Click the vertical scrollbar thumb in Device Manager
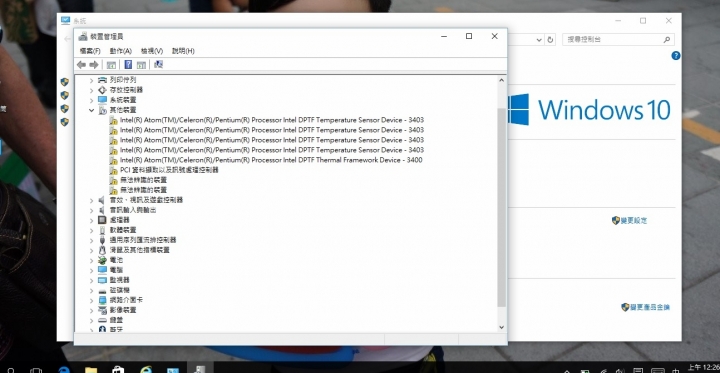720x373 pixels. pos(501,208)
